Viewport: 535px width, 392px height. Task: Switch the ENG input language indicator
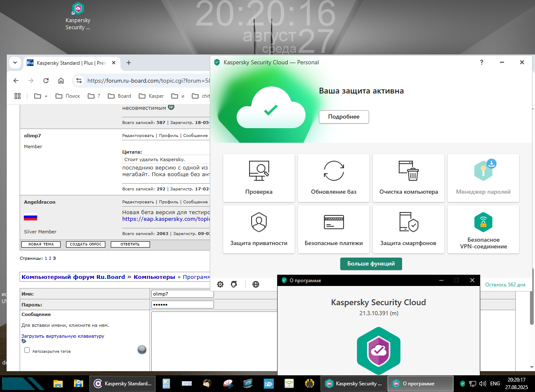[x=495, y=383]
